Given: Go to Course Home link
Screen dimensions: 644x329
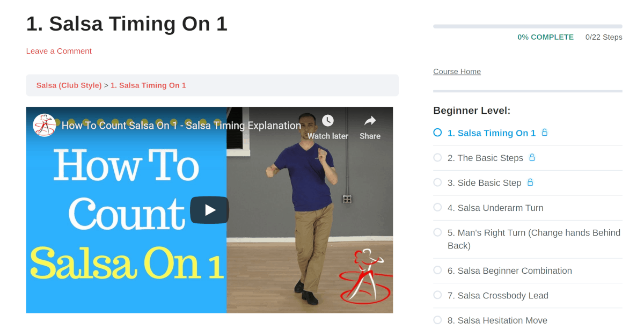Looking at the screenshot, I should 457,71.
